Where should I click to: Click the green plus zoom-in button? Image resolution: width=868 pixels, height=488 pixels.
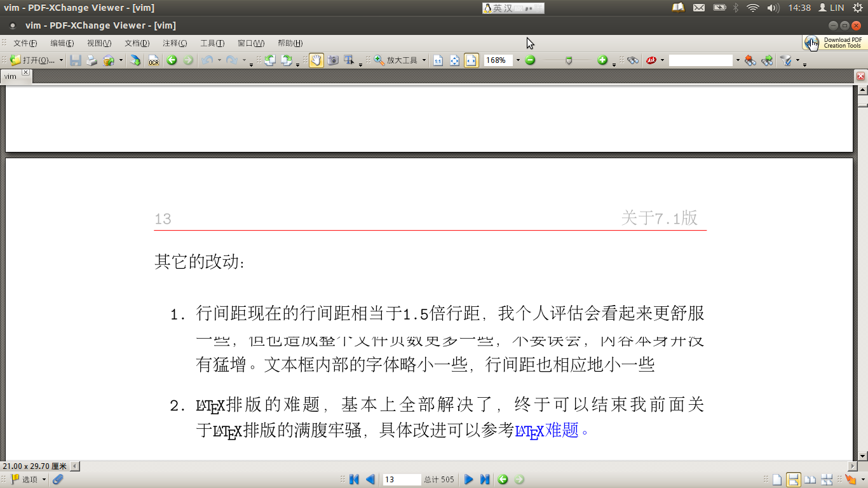(x=602, y=60)
